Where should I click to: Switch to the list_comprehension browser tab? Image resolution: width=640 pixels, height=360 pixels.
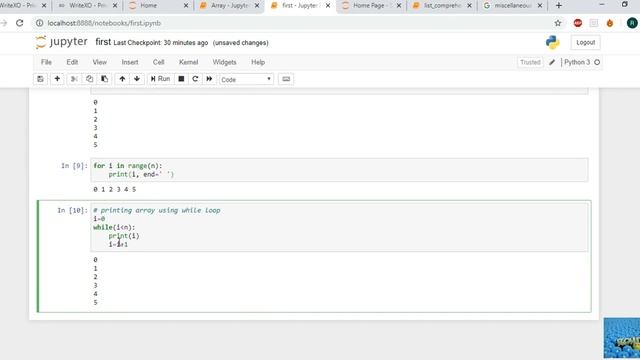pos(442,6)
